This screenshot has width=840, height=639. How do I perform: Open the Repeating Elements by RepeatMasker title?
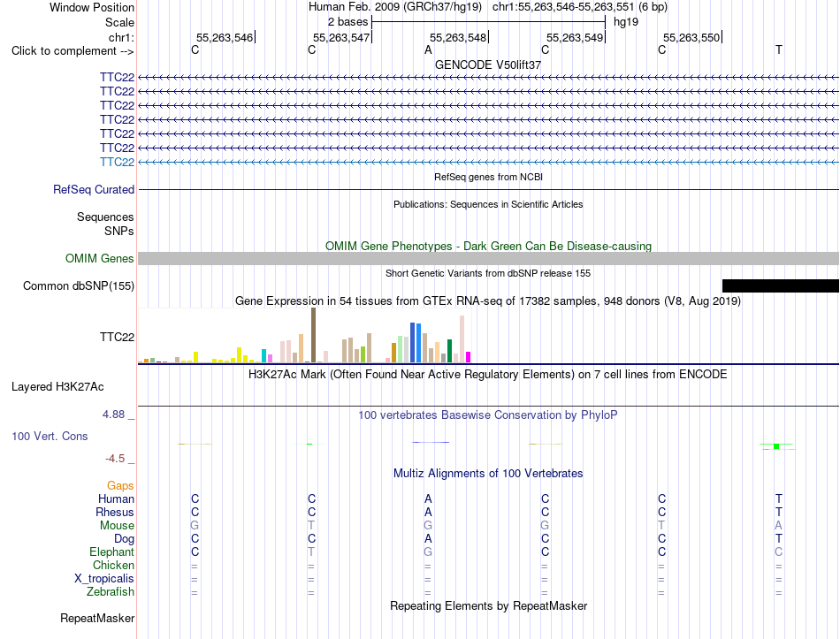tap(488, 605)
